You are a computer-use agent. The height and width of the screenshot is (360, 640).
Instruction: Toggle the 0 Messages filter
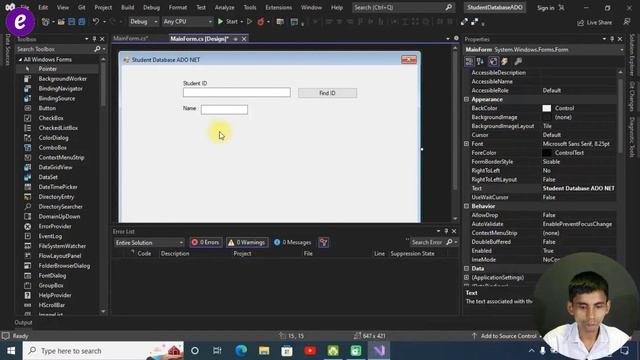pos(292,242)
